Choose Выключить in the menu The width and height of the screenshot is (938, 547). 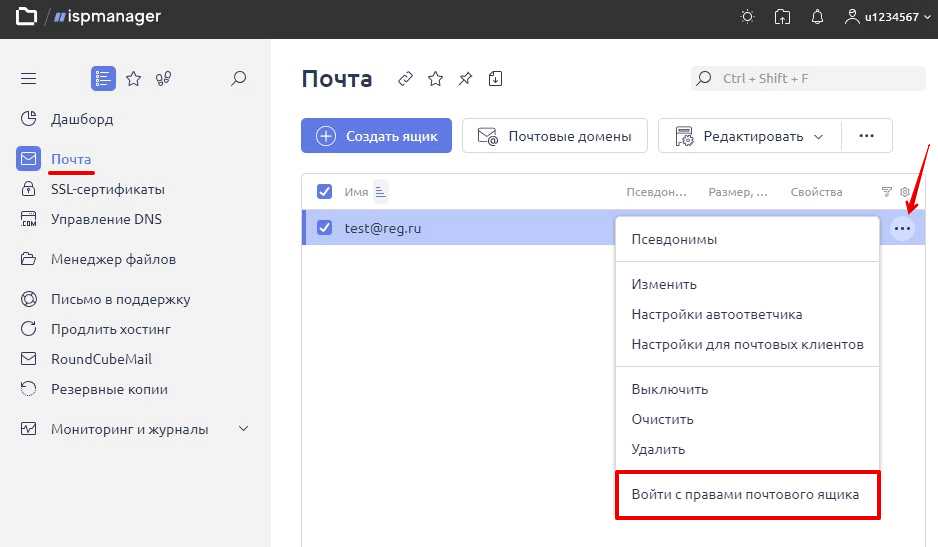670,389
